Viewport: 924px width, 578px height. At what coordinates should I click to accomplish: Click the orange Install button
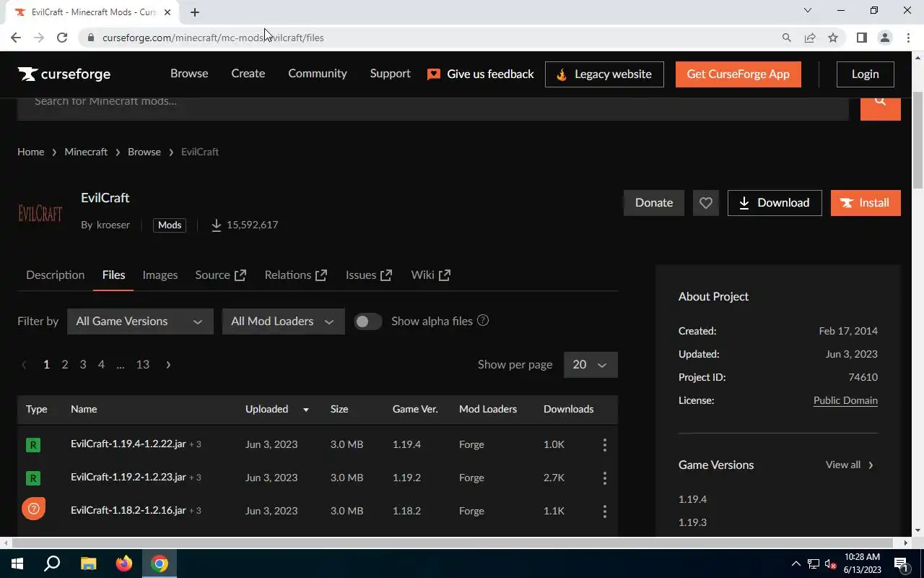tap(866, 203)
